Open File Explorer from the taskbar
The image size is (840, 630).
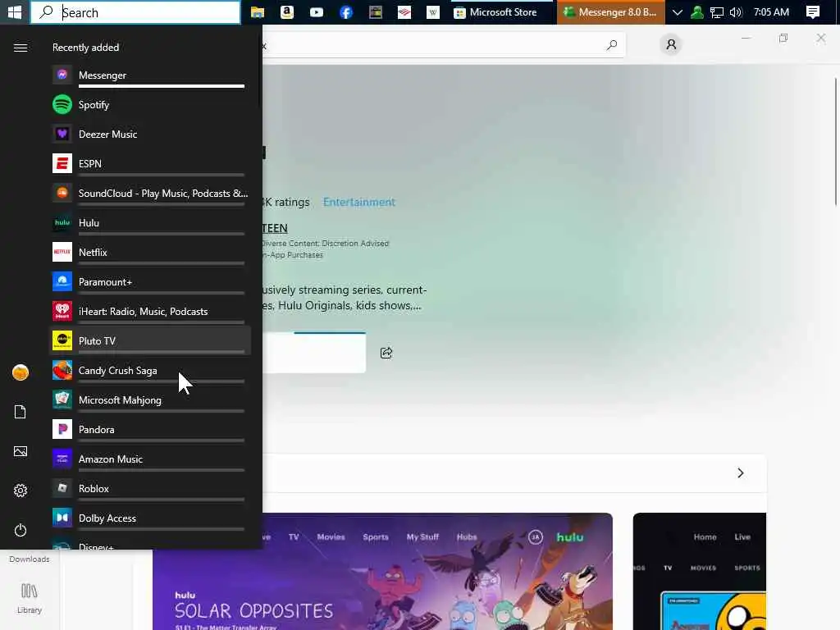pyautogui.click(x=258, y=11)
